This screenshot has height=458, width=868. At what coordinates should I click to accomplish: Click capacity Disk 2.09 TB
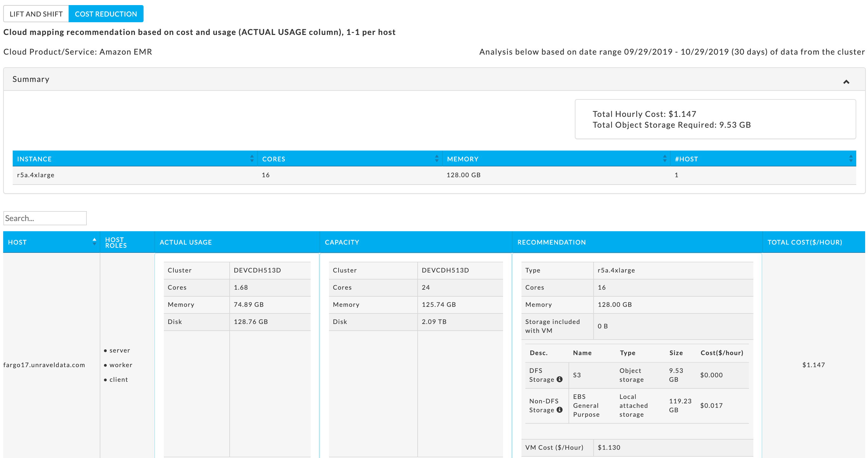(x=434, y=321)
